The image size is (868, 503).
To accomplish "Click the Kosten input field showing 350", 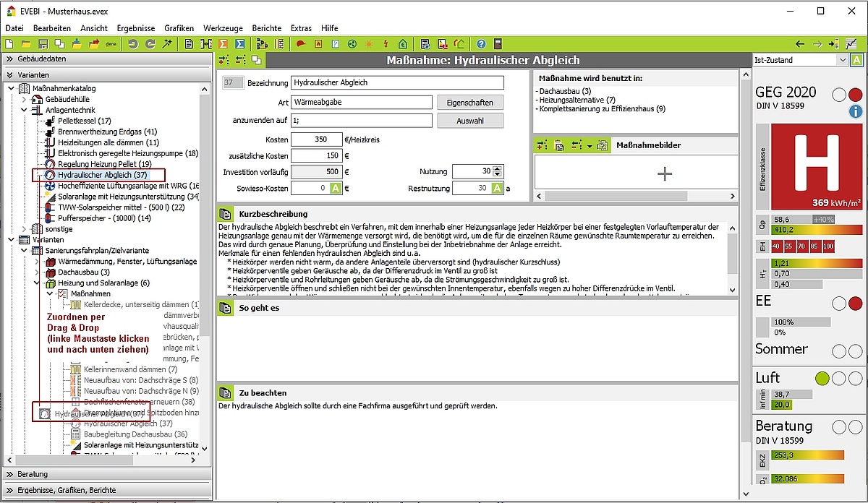I will tap(317, 139).
